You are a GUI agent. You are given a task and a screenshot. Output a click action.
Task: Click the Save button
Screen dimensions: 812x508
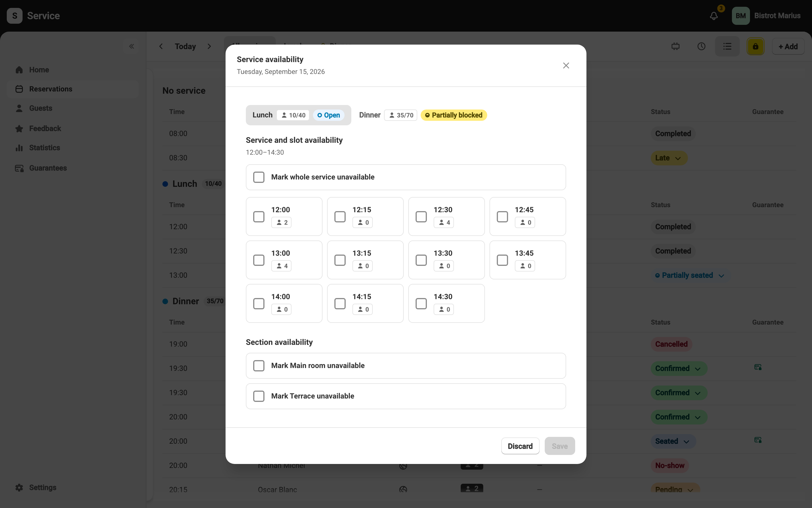[560, 446]
